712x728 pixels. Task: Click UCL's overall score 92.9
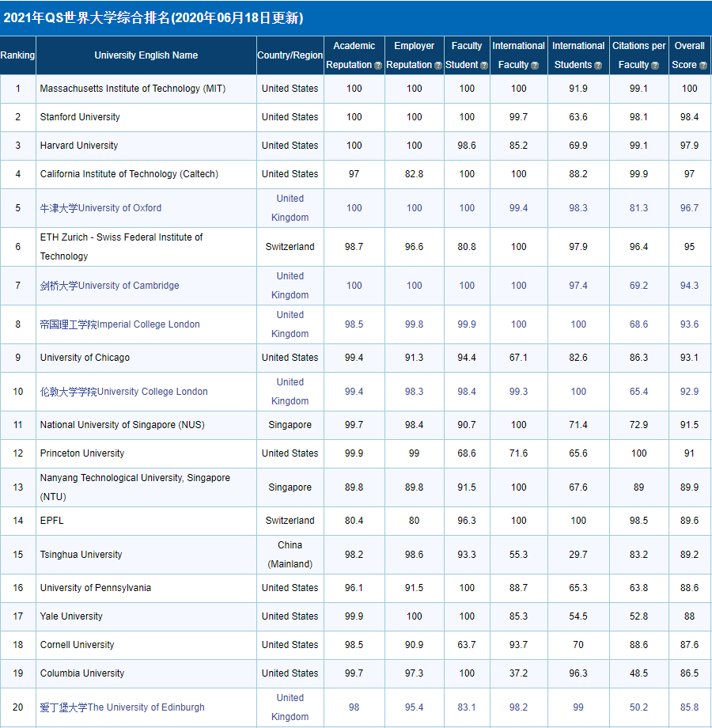click(x=689, y=392)
